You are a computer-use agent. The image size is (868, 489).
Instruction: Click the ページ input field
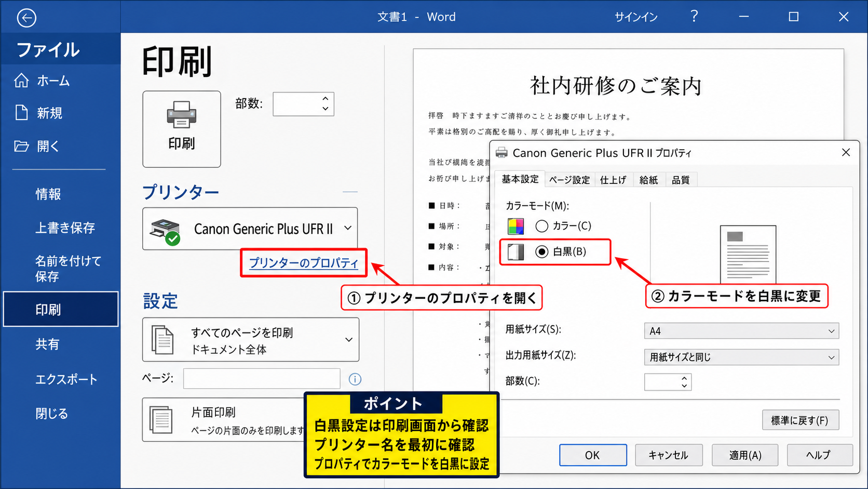click(x=262, y=379)
